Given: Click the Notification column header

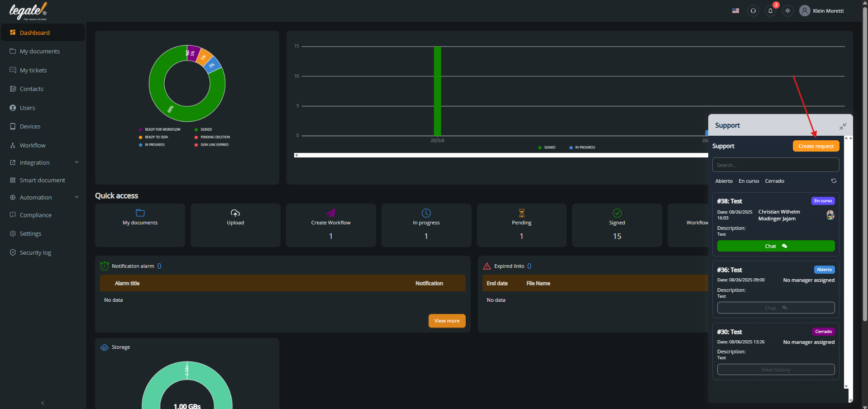Looking at the screenshot, I should coord(429,283).
